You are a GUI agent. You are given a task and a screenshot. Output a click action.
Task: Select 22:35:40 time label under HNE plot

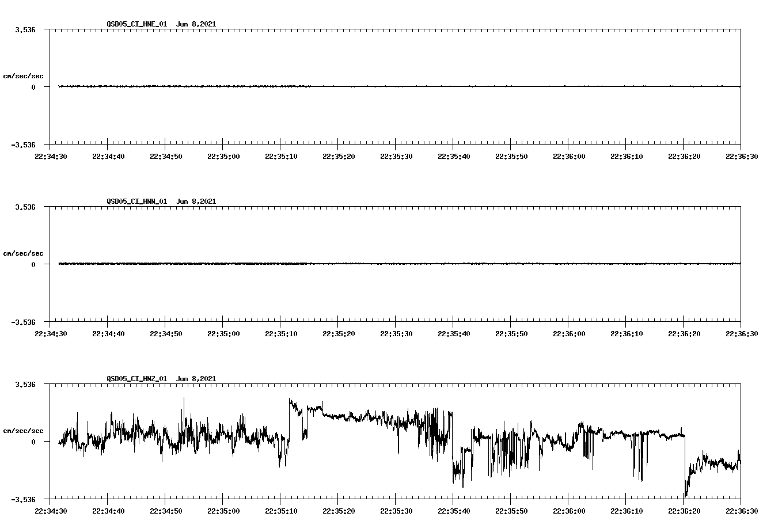[454, 157]
